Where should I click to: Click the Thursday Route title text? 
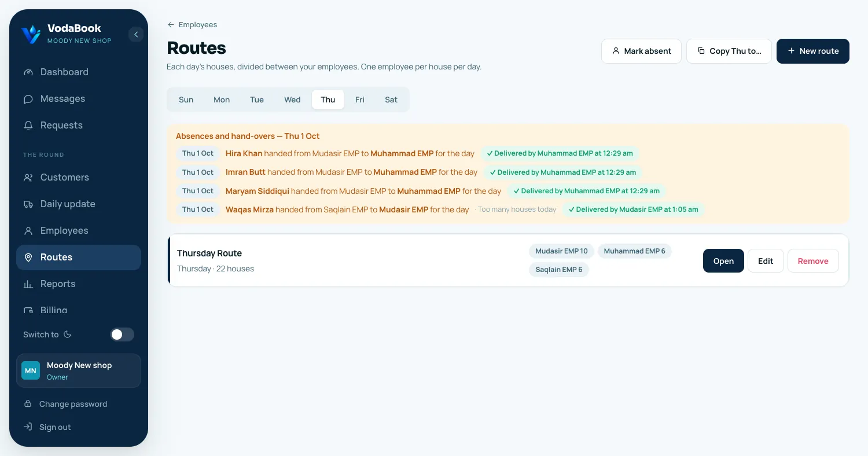[x=209, y=253]
